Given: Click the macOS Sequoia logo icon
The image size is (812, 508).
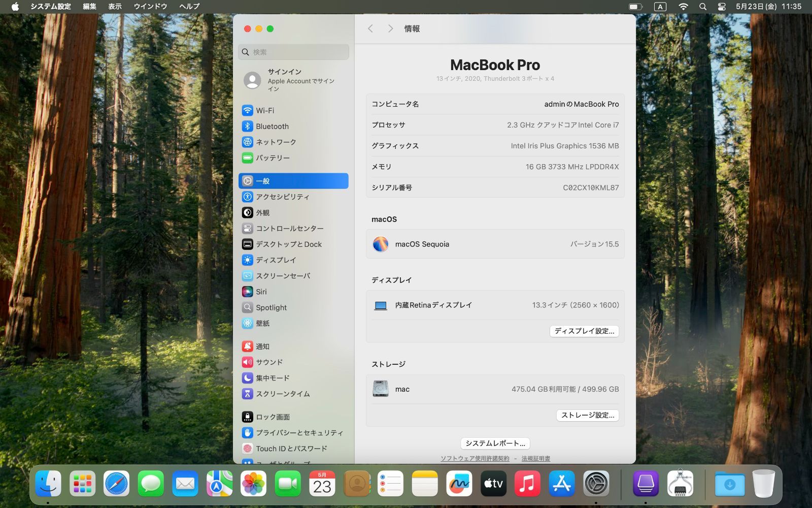Looking at the screenshot, I should (x=381, y=244).
